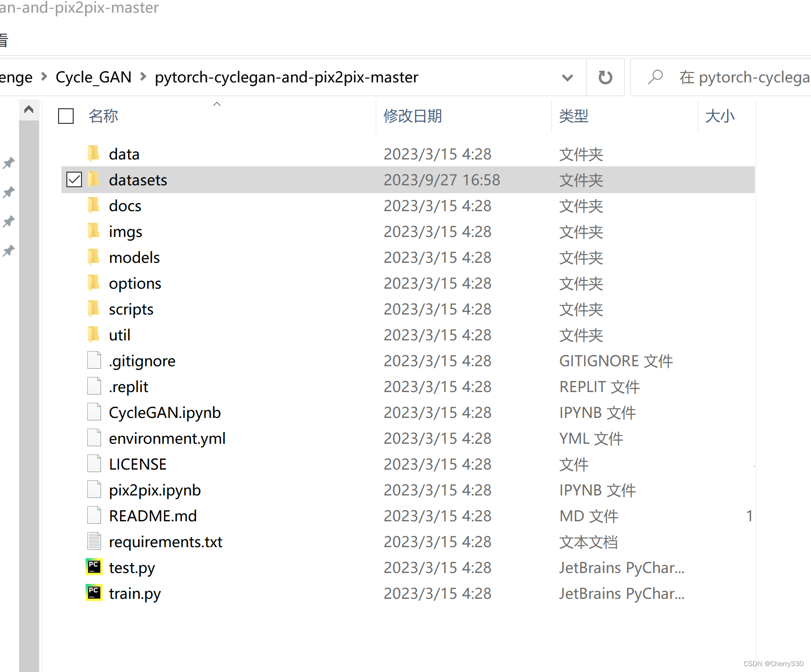Click the 文本文档 type cell
Viewport: 811px width, 672px height.
pyautogui.click(x=588, y=542)
